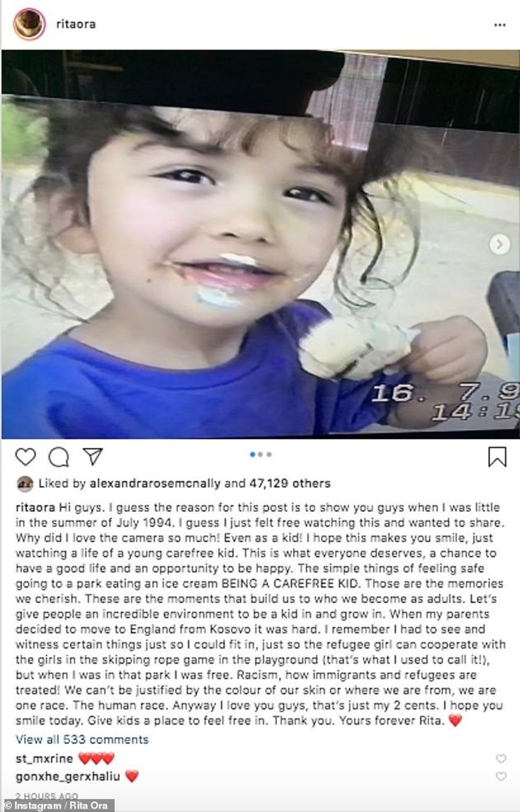The image size is (520, 812).
Task: Save the post with the bookmark icon
Action: [x=497, y=457]
